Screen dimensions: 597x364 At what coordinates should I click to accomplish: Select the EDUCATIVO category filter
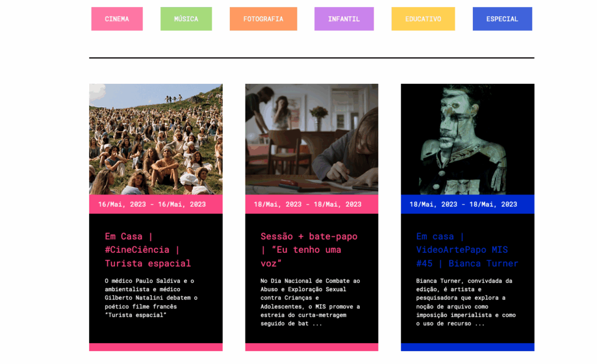[x=423, y=19]
